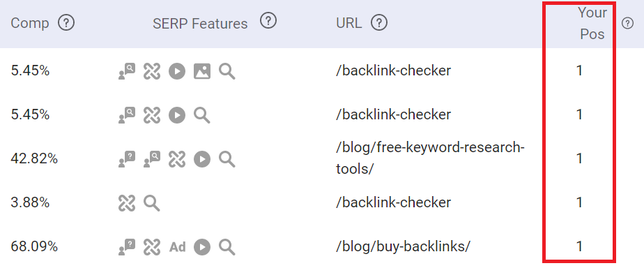Open /blog/free-keyword-research-tools/ URL link
This screenshot has height=268, width=644.
coord(430,158)
